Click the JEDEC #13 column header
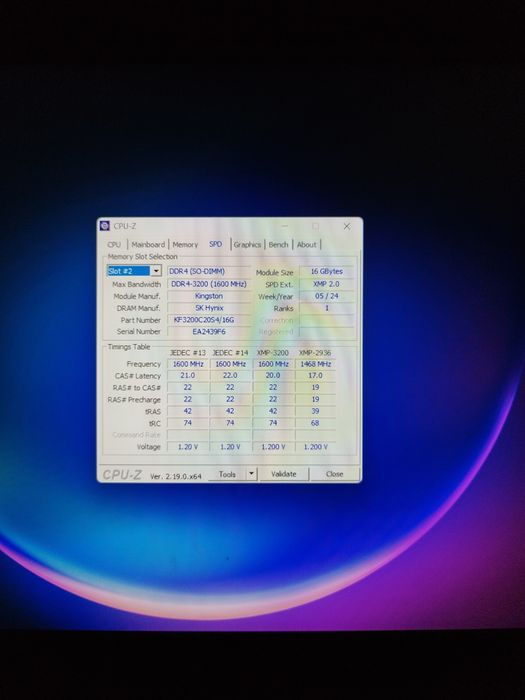Viewport: 525px width, 700px height. tap(188, 353)
